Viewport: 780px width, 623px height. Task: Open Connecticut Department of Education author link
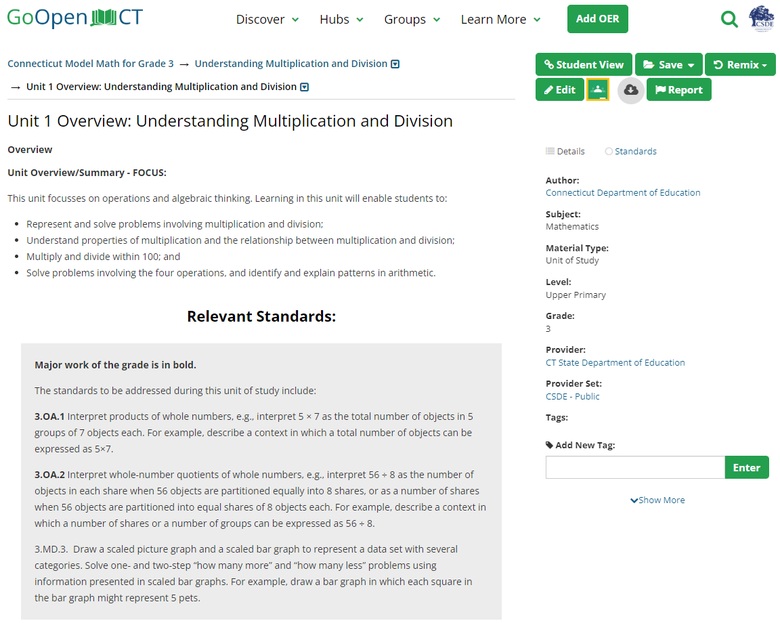coord(623,193)
